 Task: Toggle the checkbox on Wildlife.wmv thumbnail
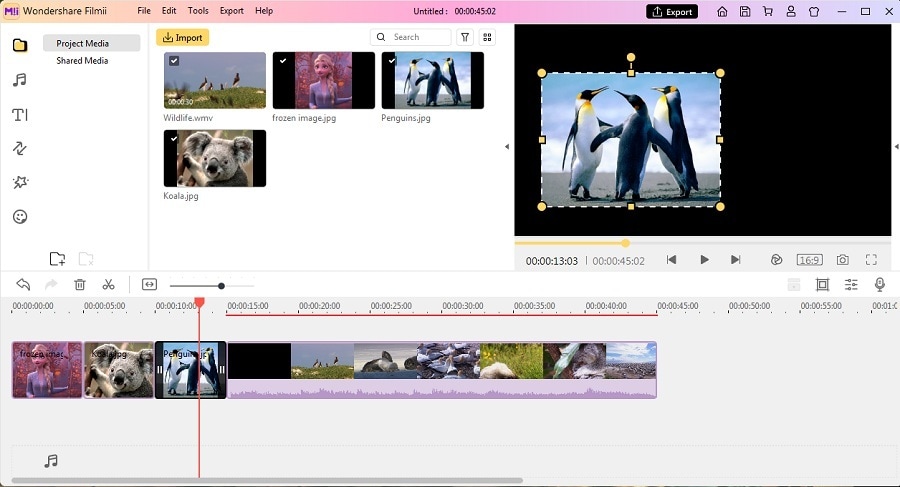click(174, 61)
